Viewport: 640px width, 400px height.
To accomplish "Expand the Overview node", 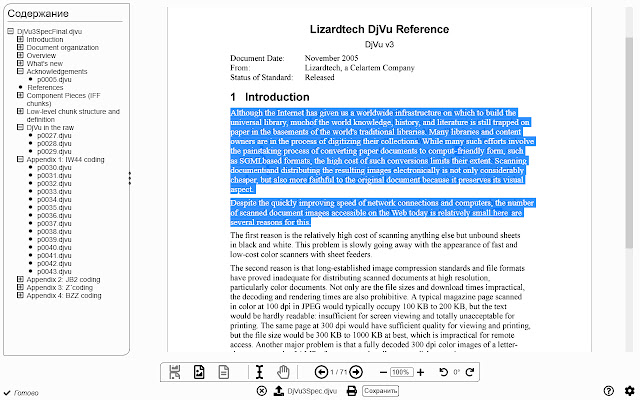I will click(20, 55).
